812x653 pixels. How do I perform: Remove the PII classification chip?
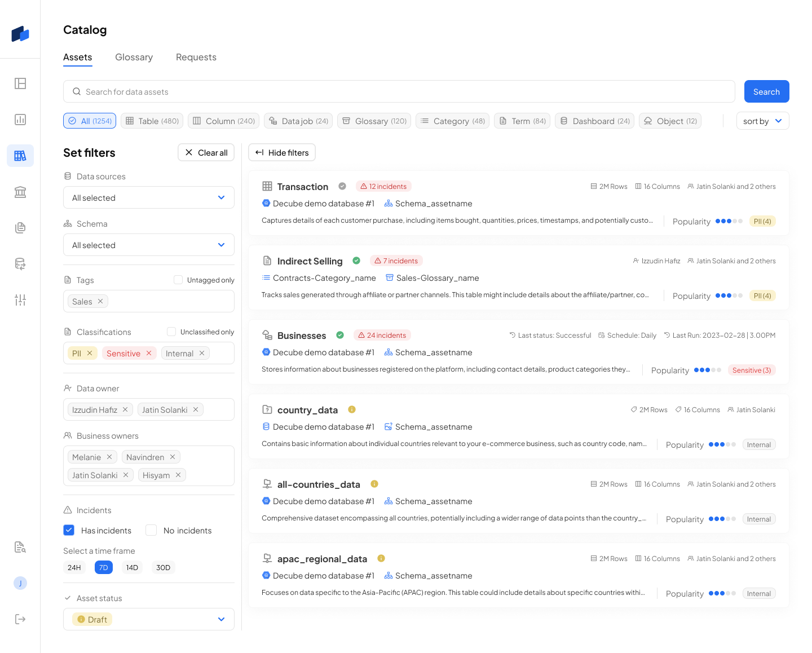click(x=90, y=353)
